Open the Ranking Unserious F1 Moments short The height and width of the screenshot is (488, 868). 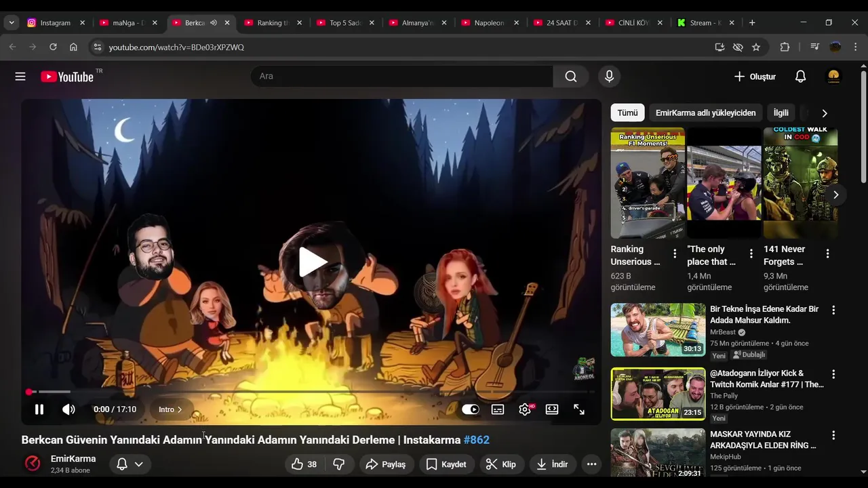pos(648,183)
